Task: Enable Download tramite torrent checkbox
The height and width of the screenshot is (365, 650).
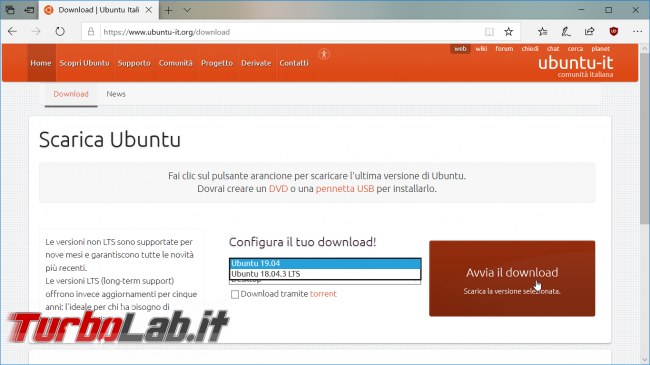Action: [x=235, y=294]
